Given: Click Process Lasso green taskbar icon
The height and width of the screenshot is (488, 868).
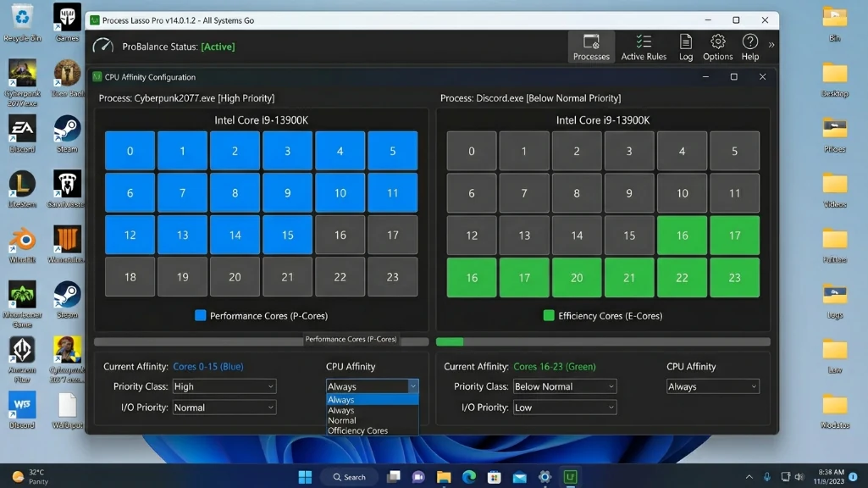Looking at the screenshot, I should point(570,477).
